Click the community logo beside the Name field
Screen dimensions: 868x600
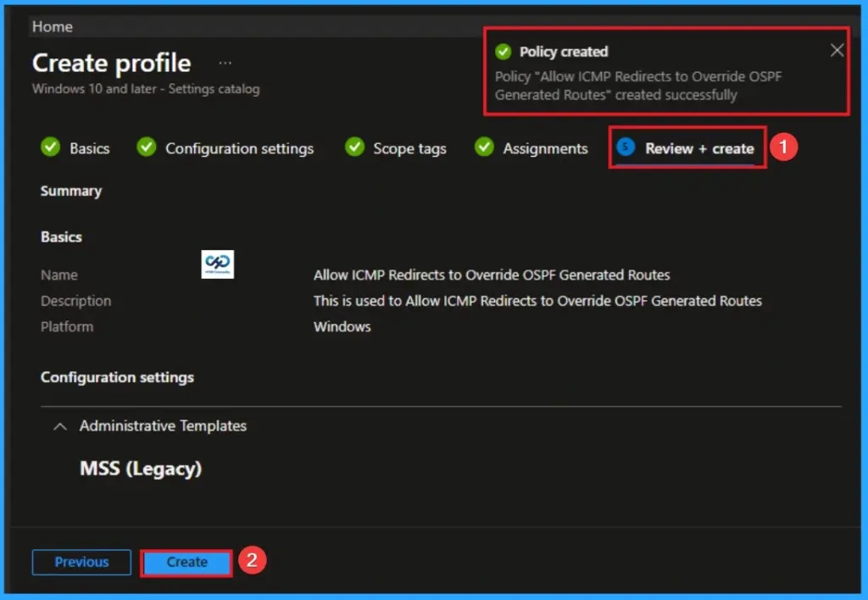coord(218,265)
